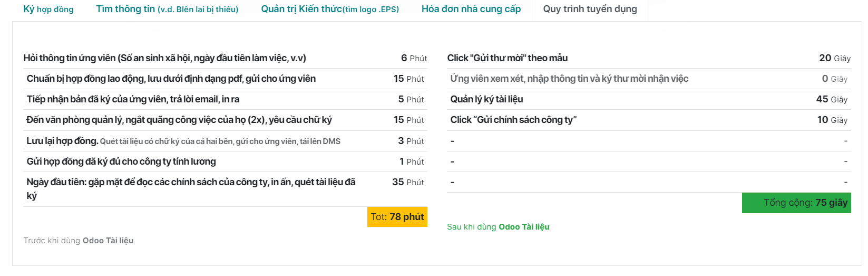Open the Ký hợp đồng tab
Screen dimensions: 868x276
48,9
